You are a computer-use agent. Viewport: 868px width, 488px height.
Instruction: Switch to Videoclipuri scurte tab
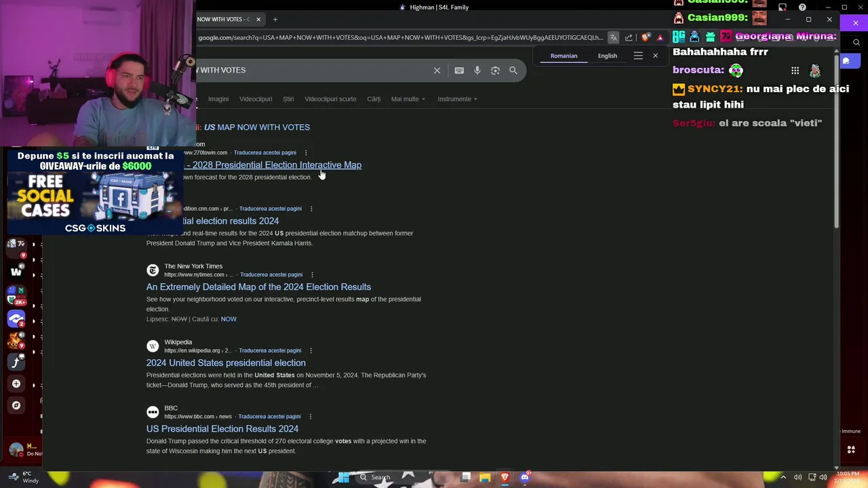coord(330,99)
